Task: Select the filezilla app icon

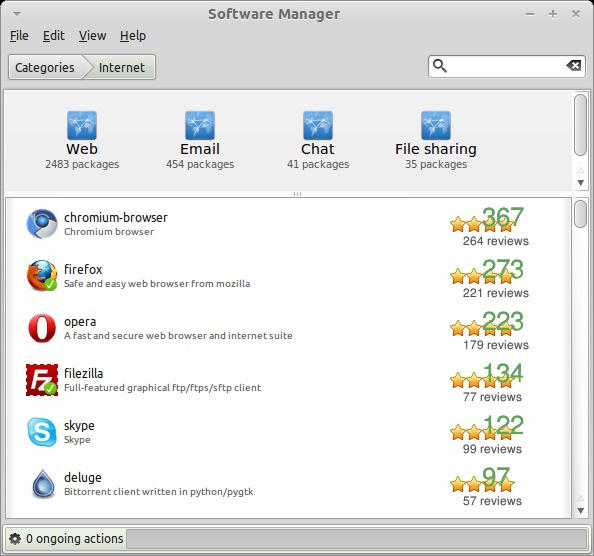Action: pos(42,380)
